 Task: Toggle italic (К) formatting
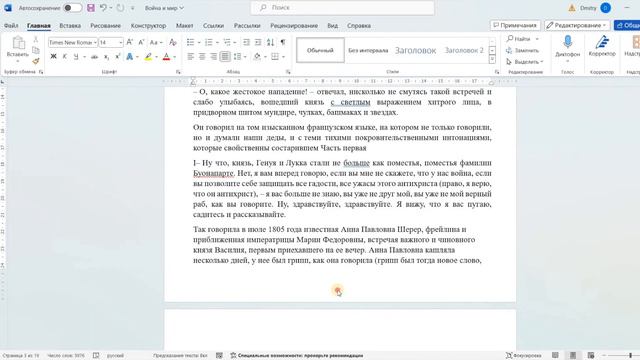coord(64,57)
